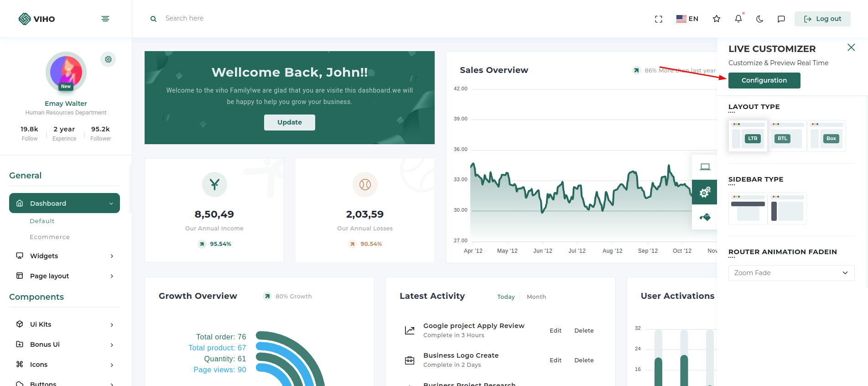Open the paint color customizer tab
This screenshot has width=868, height=386.
click(x=705, y=217)
